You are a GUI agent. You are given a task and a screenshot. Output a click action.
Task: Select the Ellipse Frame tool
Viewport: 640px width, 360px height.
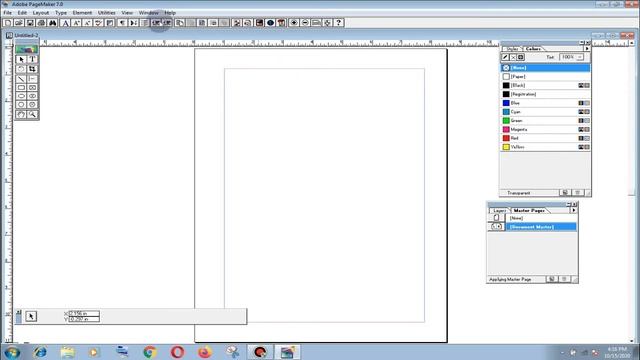coord(32,96)
